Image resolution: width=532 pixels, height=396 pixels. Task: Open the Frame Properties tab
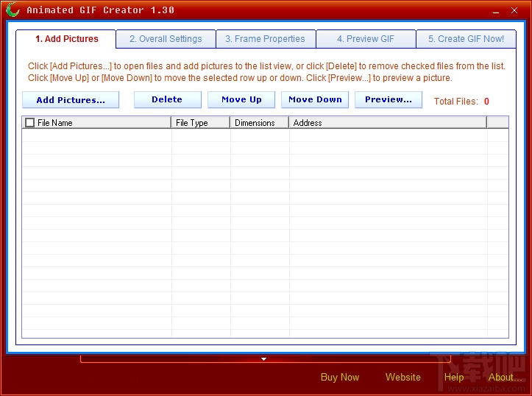(x=266, y=39)
